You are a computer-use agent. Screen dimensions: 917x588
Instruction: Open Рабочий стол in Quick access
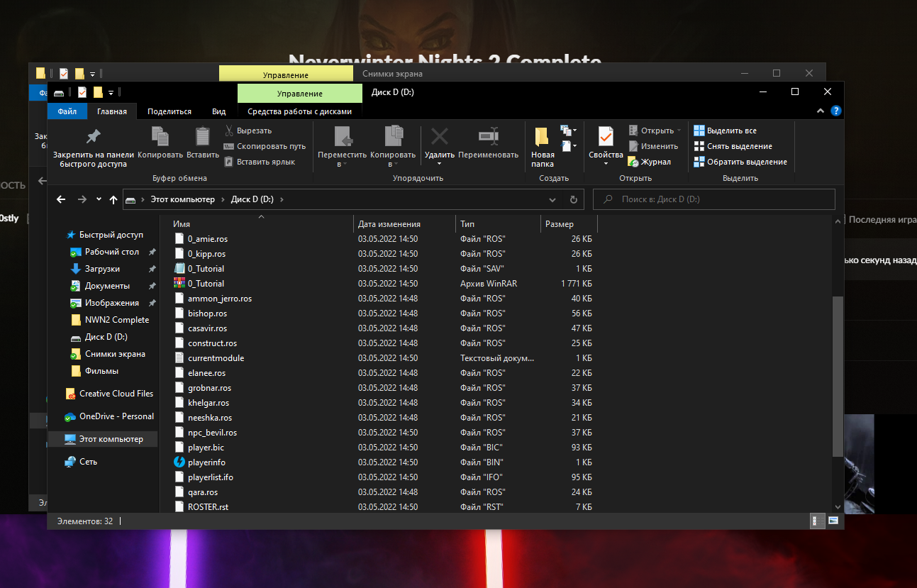pos(112,252)
